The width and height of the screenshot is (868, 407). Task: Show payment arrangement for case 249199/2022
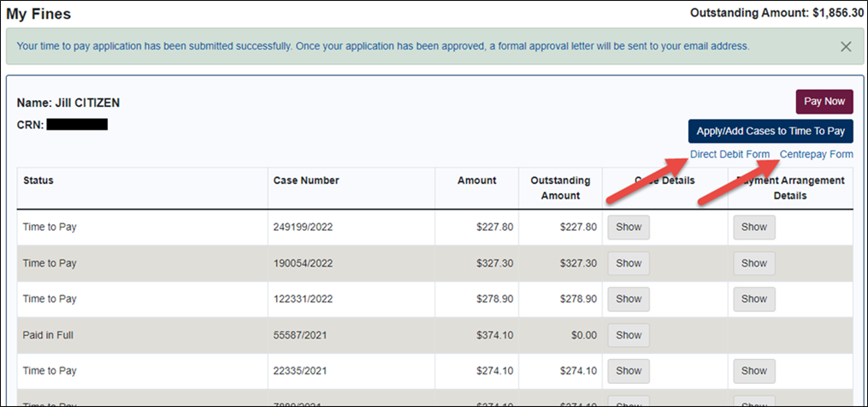(x=753, y=227)
